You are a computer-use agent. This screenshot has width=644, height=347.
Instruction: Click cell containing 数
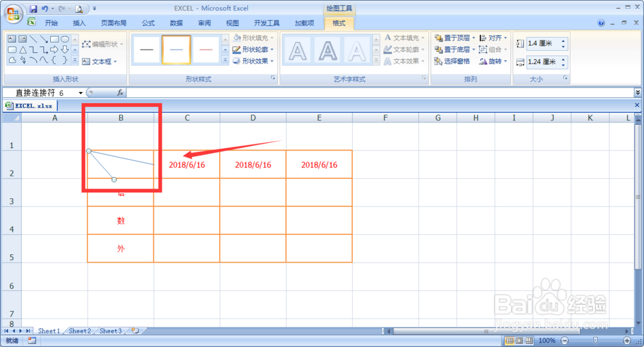coord(121,221)
